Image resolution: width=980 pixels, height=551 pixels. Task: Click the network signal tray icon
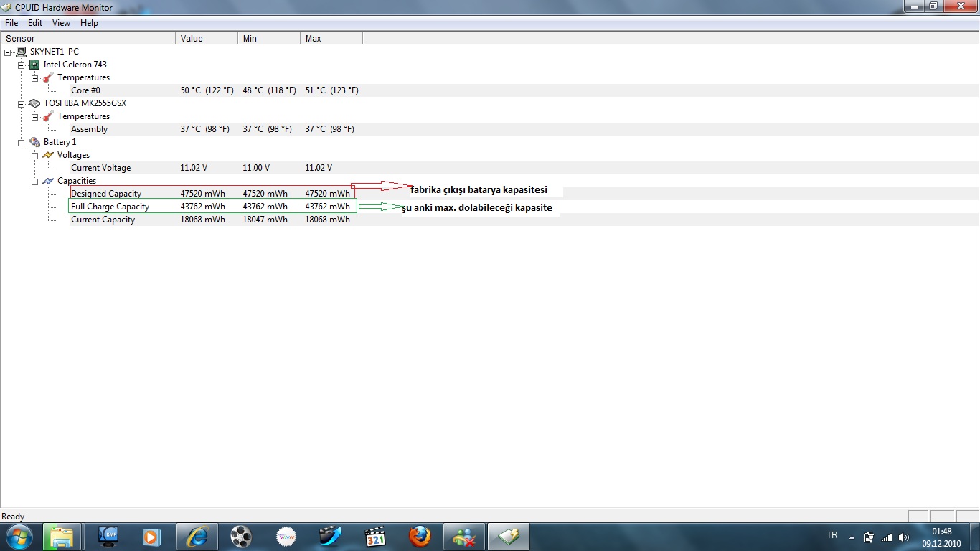887,537
